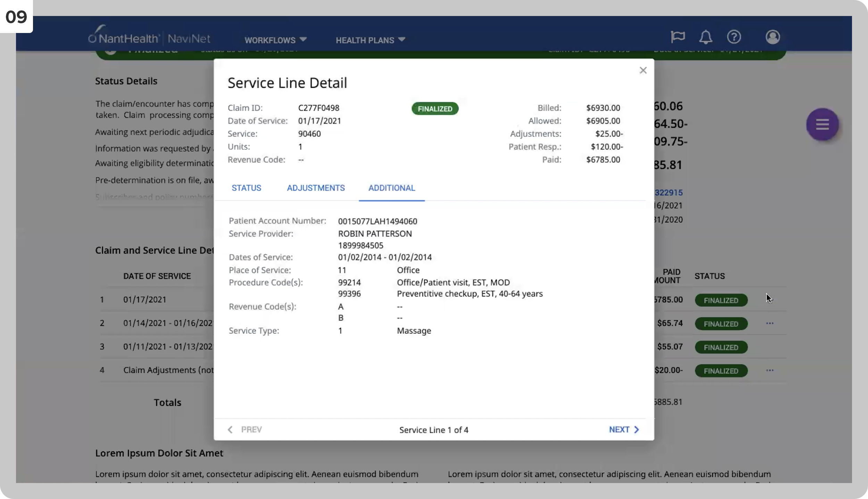This screenshot has height=499, width=868.
Task: Click 'Preventitive checkup, EST, 40-64 years'
Action: tap(469, 294)
